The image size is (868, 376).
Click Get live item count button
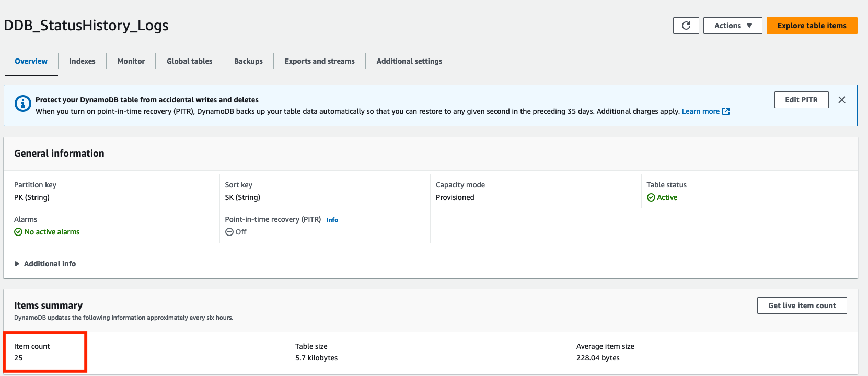pyautogui.click(x=802, y=305)
